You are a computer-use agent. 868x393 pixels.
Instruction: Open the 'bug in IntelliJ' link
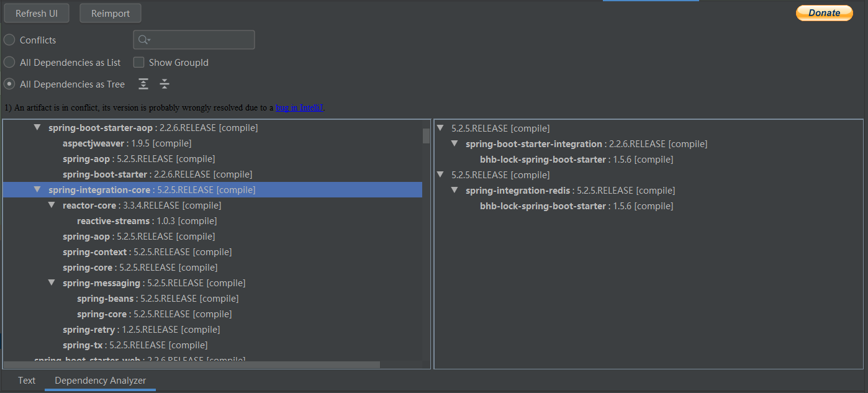pos(299,107)
